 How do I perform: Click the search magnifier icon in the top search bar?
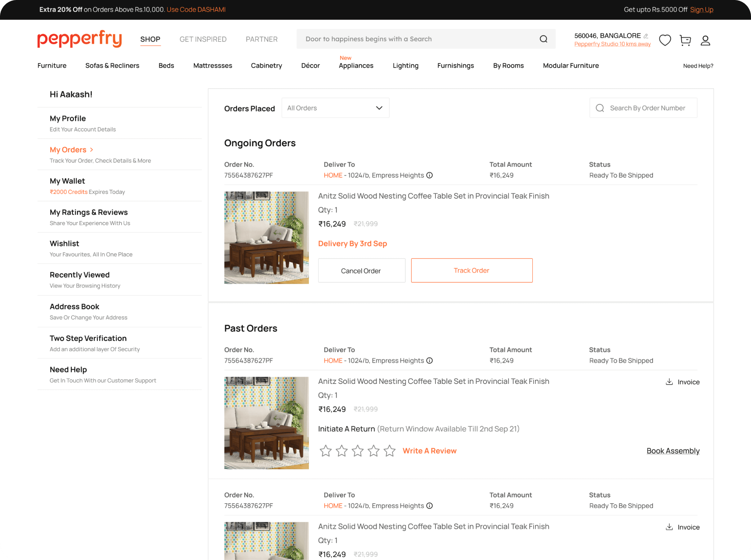[543, 39]
